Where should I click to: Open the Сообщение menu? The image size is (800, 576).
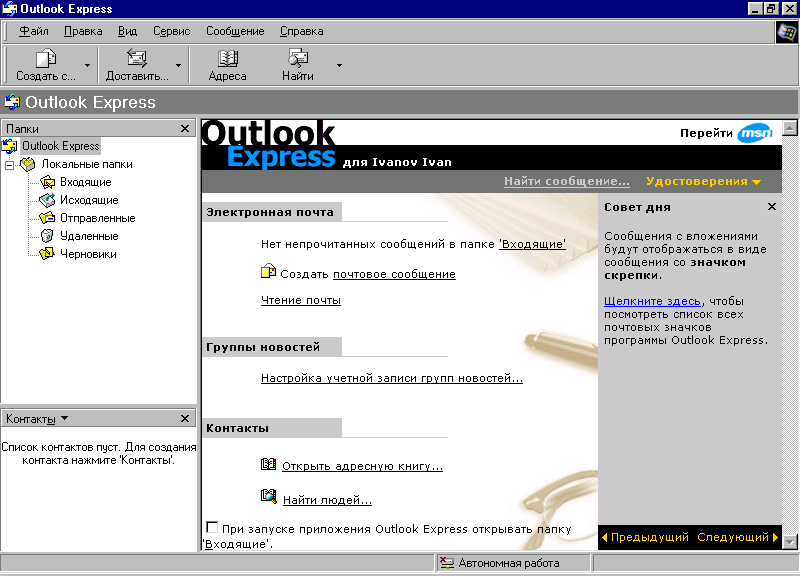[x=235, y=31]
